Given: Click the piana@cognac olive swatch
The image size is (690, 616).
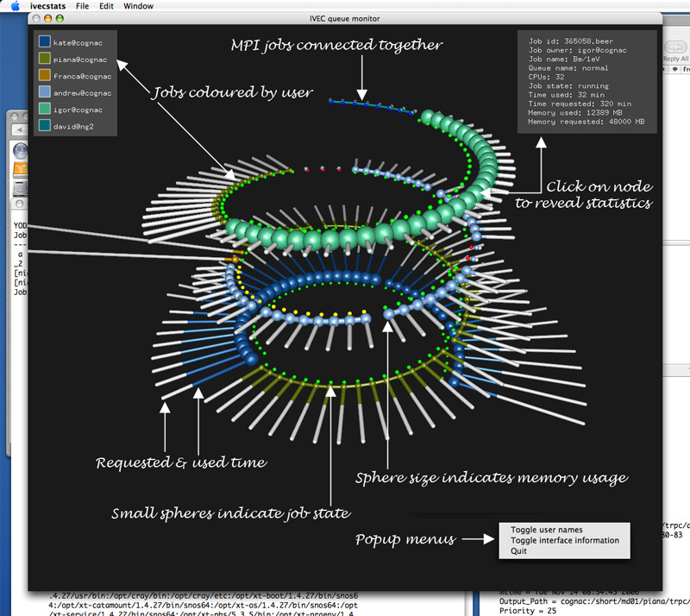Looking at the screenshot, I should point(45,58).
